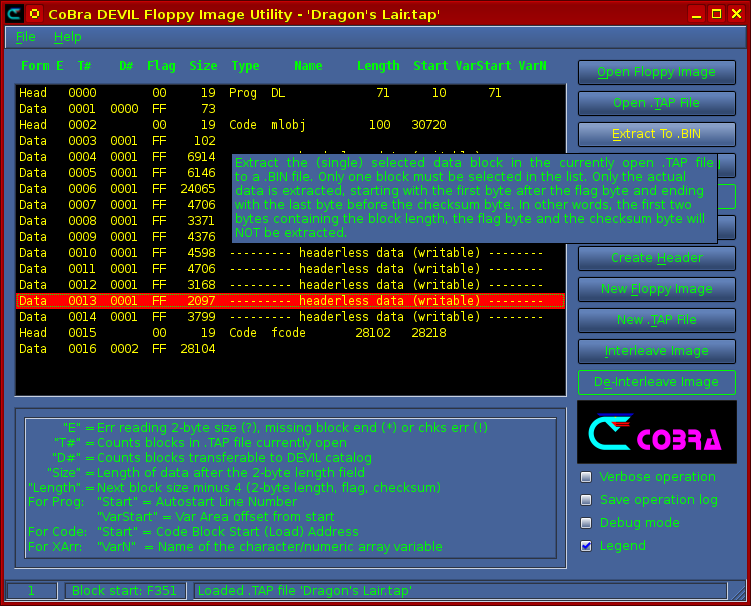Open the File menu
Screen dimensions: 751x606
pyautogui.click(x=25, y=37)
